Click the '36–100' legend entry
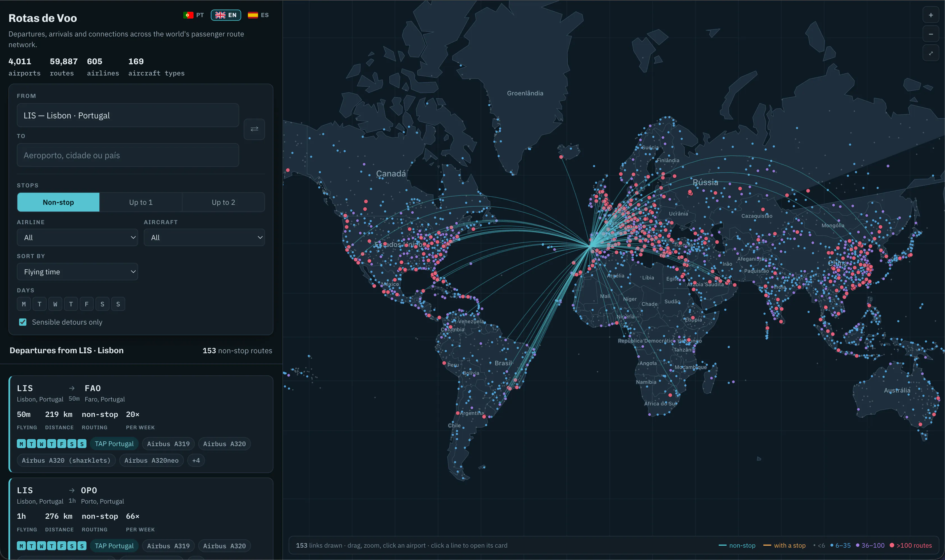This screenshot has width=945, height=560. pyautogui.click(x=870, y=546)
